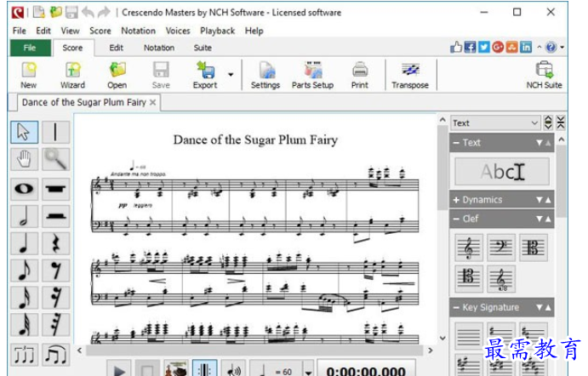Viewport: 588px width, 376px height.
Task: Select the treble clef 8vb
Action: [501, 279]
